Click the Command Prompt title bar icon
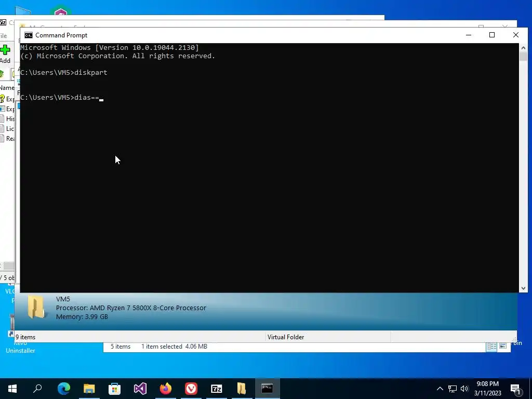Viewport: 532px width, 399px height. tap(29, 35)
